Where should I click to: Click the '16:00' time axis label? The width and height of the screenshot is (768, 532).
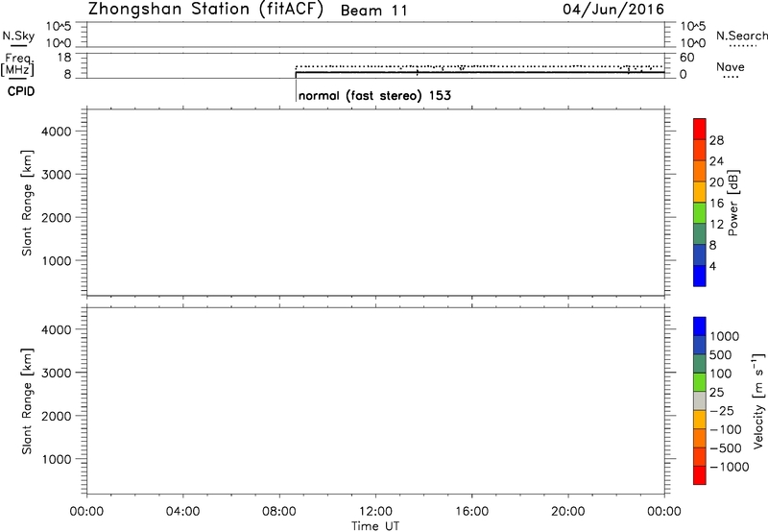pos(471,512)
